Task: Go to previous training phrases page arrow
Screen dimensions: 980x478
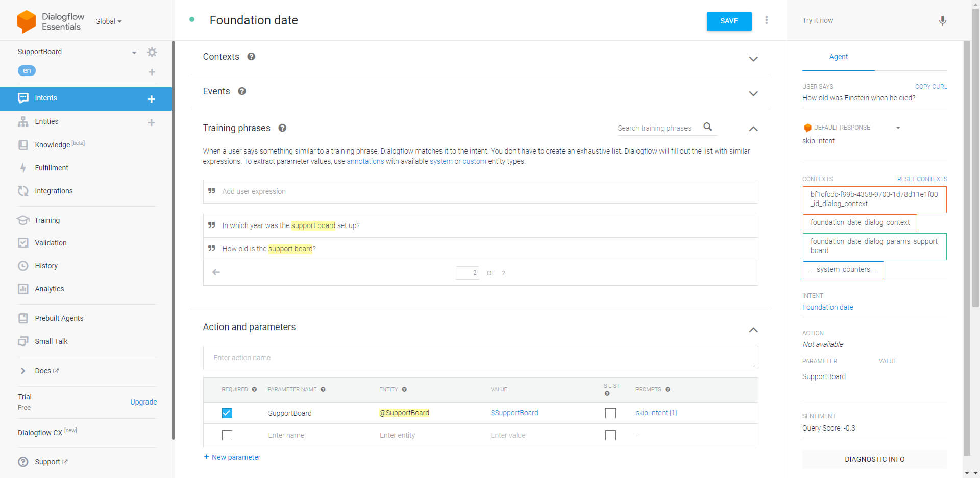Action: (x=216, y=272)
